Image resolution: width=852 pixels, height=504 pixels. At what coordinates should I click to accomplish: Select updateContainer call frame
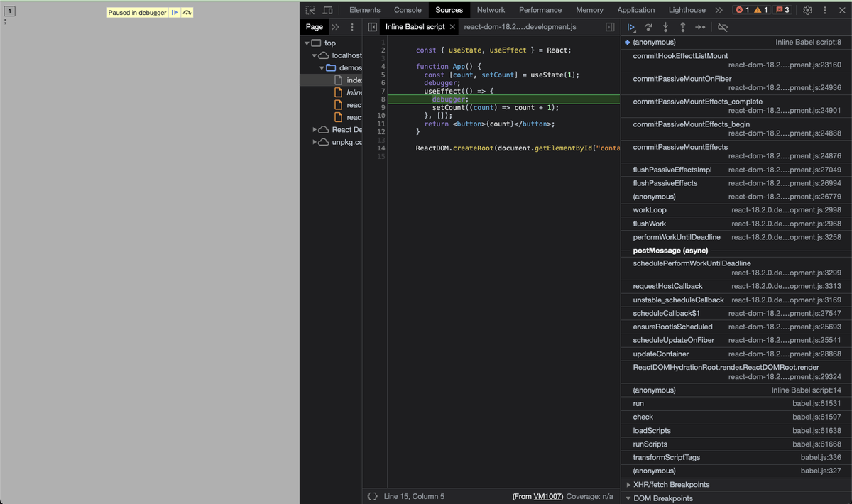pyautogui.click(x=736, y=354)
